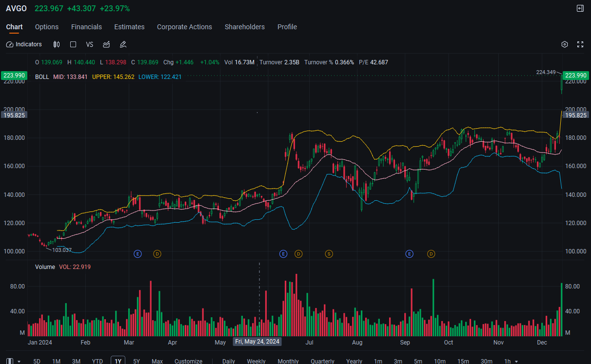This screenshot has height=364, width=591.
Task: Select the 1M time range
Action: pos(57,361)
